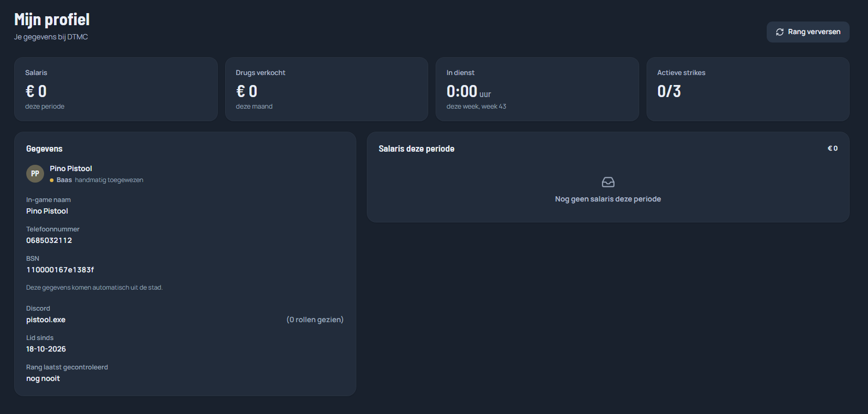Click the empty inbox tray icon

pyautogui.click(x=608, y=182)
